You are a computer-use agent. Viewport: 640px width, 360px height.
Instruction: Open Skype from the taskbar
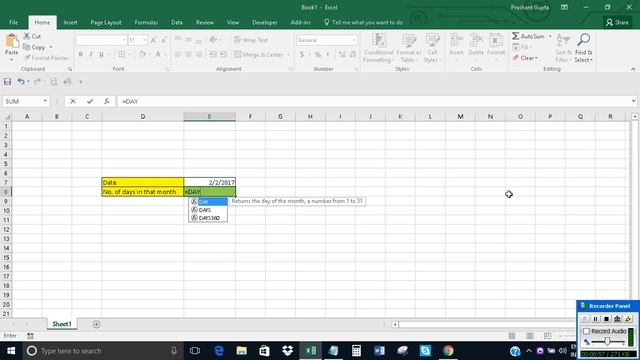point(425,351)
